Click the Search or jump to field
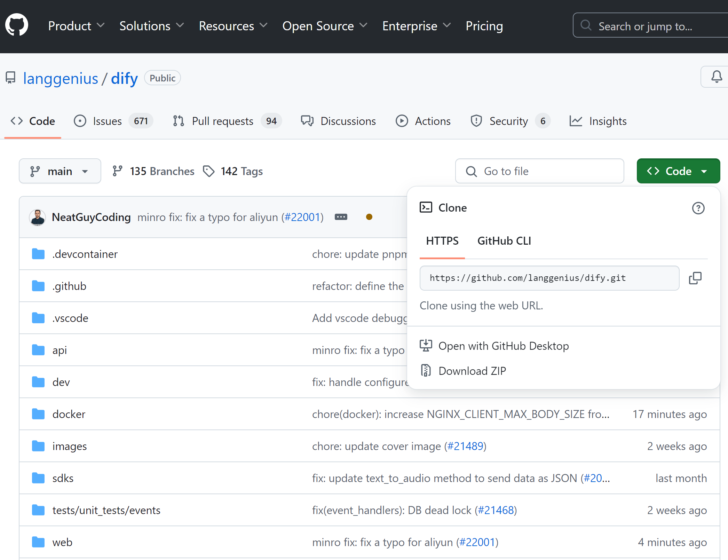The image size is (728, 560). (x=650, y=25)
